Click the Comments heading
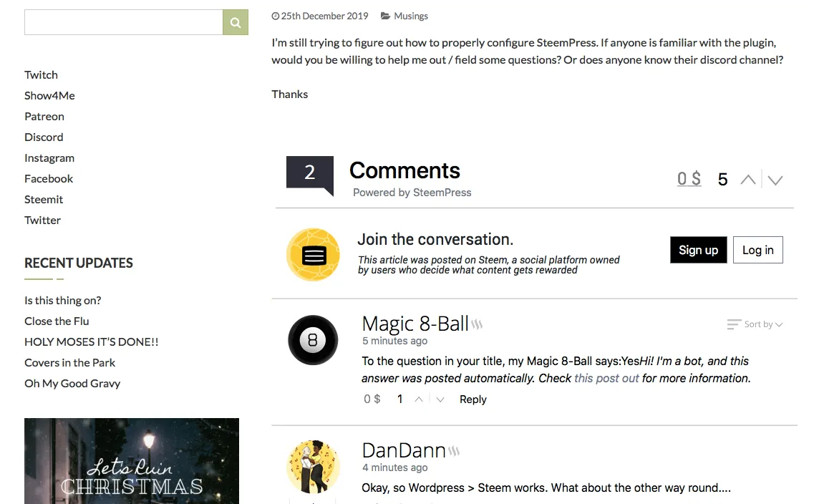The image size is (814, 504). click(405, 171)
